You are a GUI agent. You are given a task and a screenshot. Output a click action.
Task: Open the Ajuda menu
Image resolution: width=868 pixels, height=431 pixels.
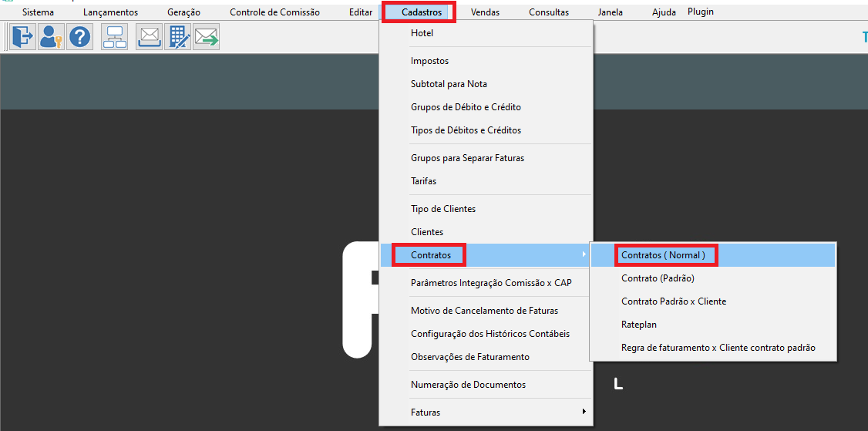tap(664, 12)
